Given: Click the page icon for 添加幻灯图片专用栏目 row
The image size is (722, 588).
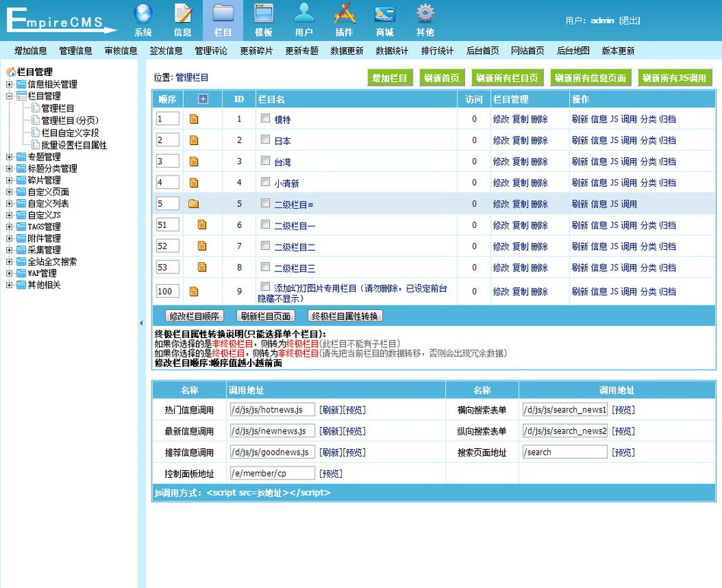Looking at the screenshot, I should 194,291.
